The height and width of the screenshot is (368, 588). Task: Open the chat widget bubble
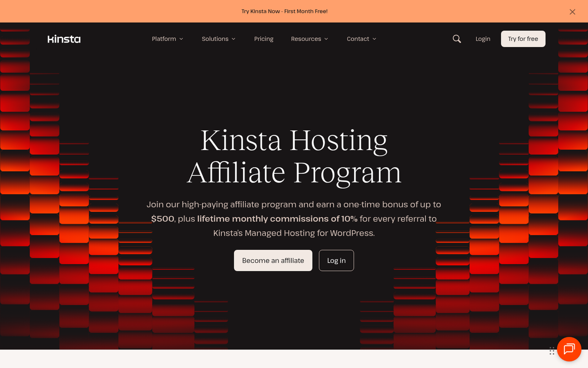[x=569, y=349]
